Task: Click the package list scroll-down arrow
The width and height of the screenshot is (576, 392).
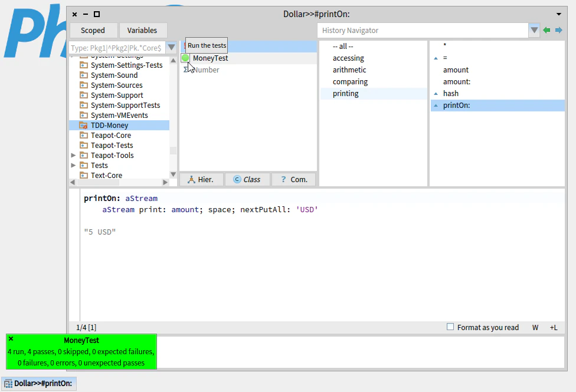Action: pos(173,174)
